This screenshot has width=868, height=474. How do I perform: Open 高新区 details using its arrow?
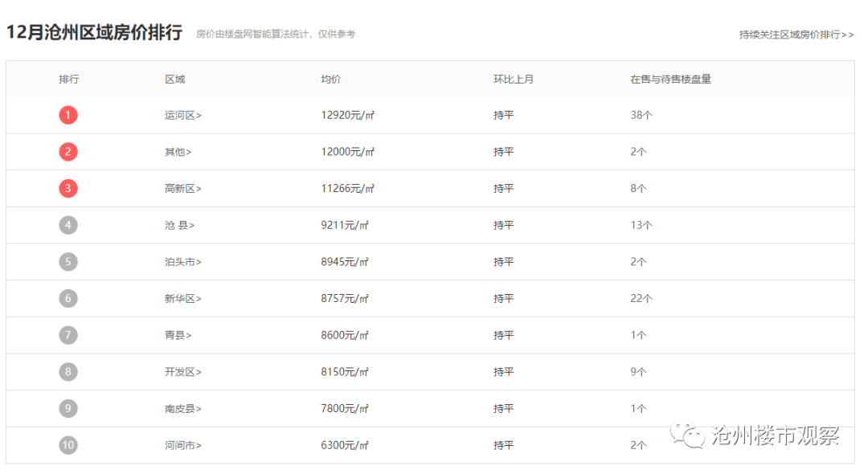[197, 188]
